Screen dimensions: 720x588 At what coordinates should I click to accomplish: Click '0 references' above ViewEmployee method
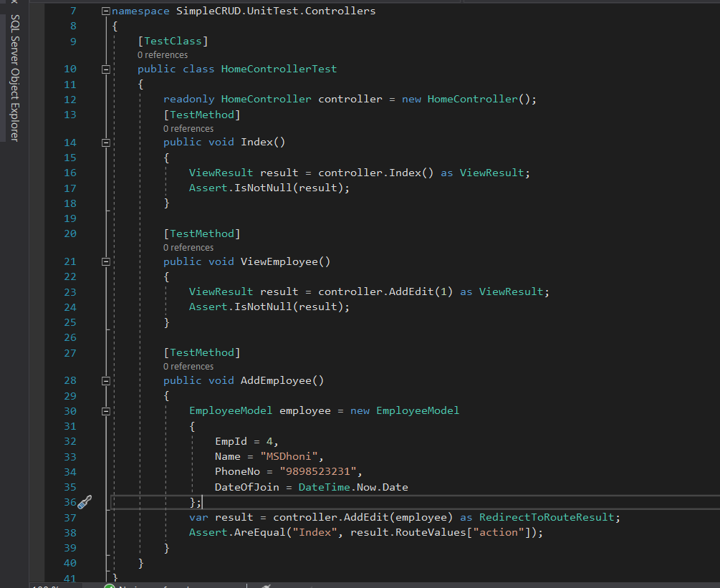pos(188,248)
